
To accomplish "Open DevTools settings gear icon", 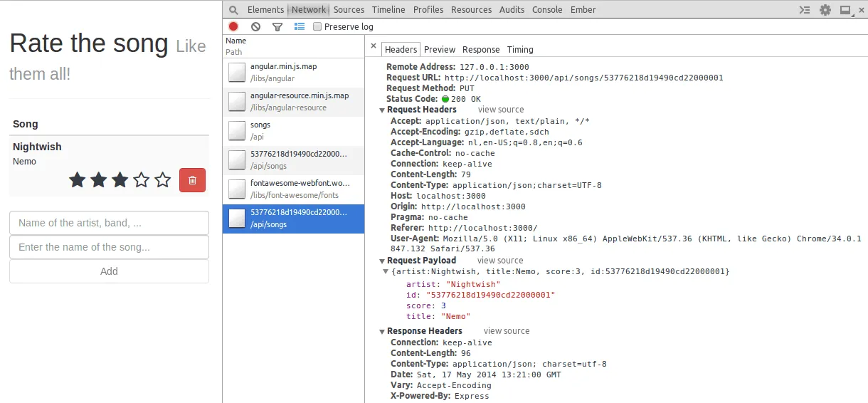I will pos(825,10).
